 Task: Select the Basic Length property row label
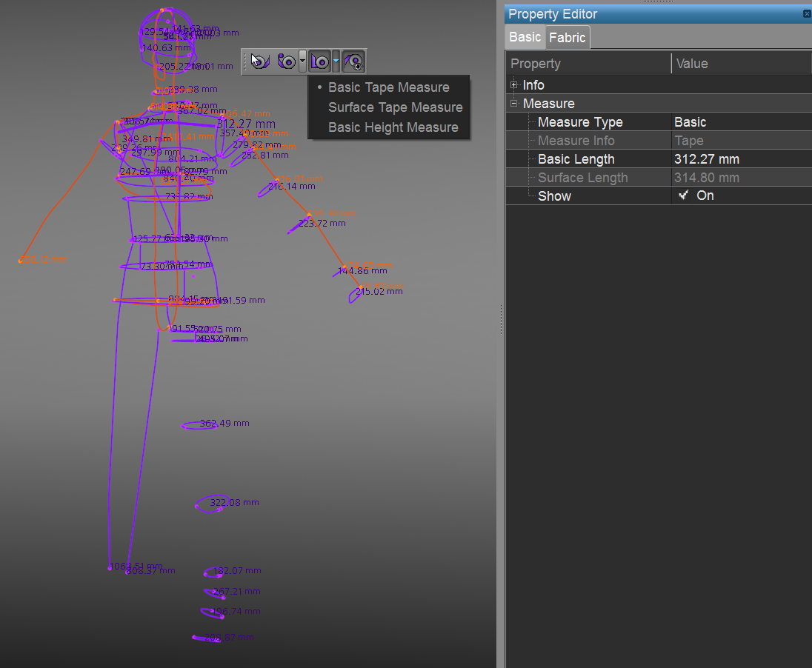click(x=576, y=159)
